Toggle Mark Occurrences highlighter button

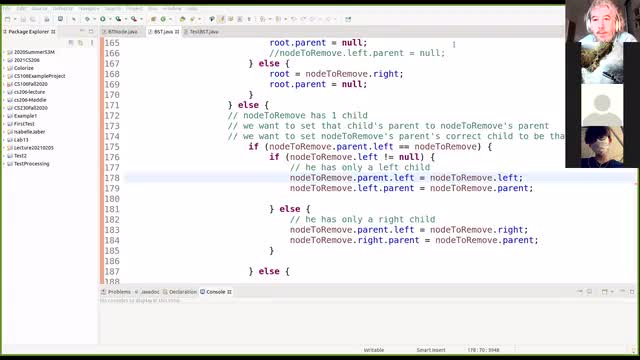(222, 19)
